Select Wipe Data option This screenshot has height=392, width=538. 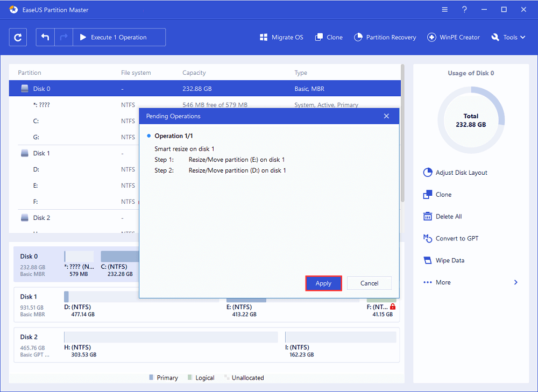tap(444, 260)
